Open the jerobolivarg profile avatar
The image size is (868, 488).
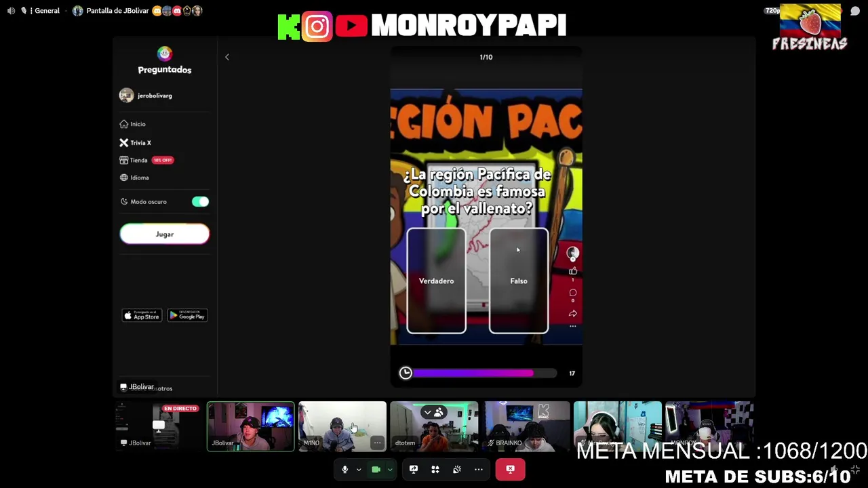126,96
